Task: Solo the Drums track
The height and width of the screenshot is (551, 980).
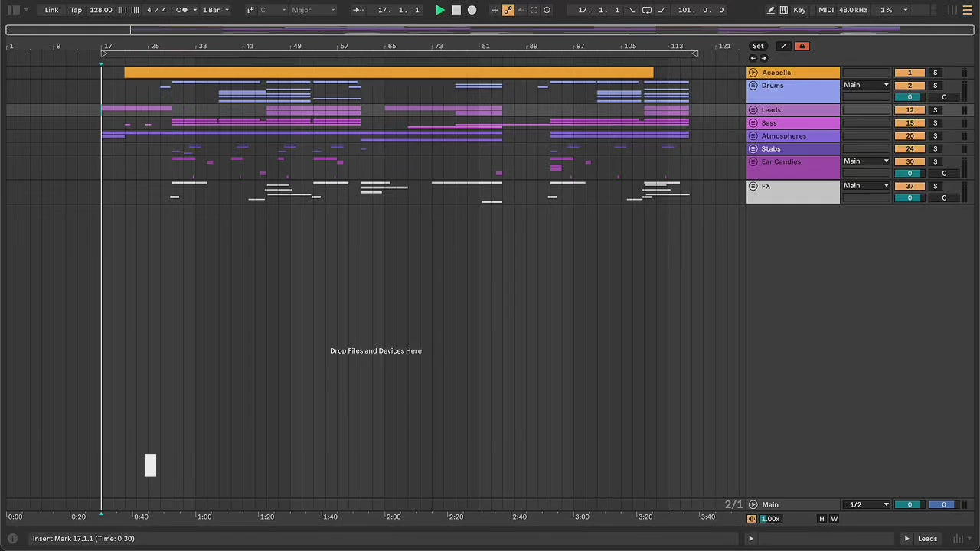Action: pos(935,85)
